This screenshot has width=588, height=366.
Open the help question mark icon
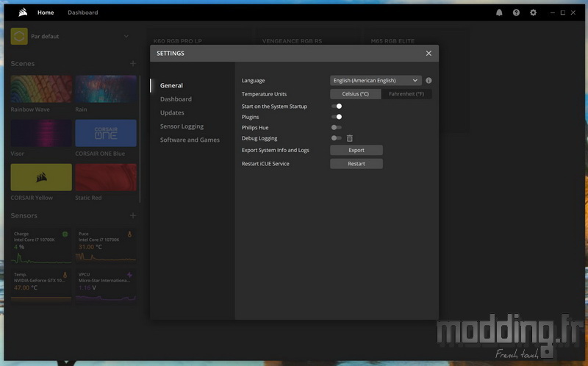517,12
